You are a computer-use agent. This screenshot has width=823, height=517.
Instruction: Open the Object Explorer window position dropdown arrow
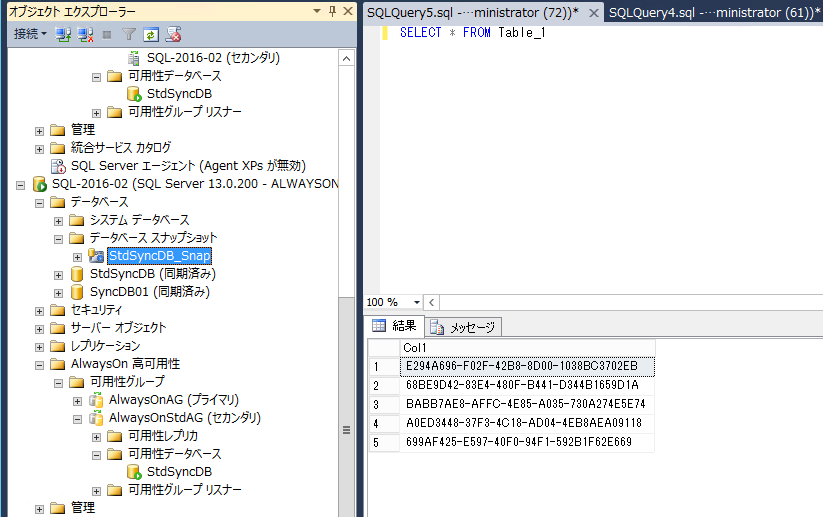(x=317, y=11)
